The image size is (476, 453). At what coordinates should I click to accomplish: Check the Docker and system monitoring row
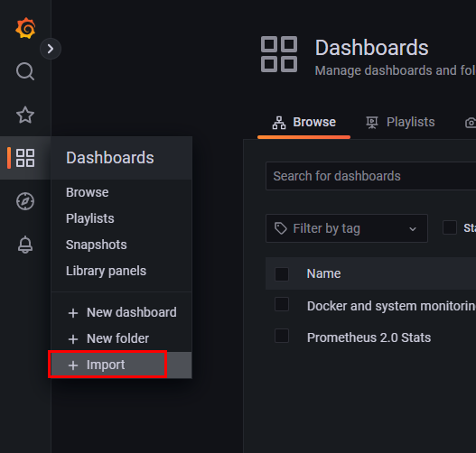(x=282, y=304)
